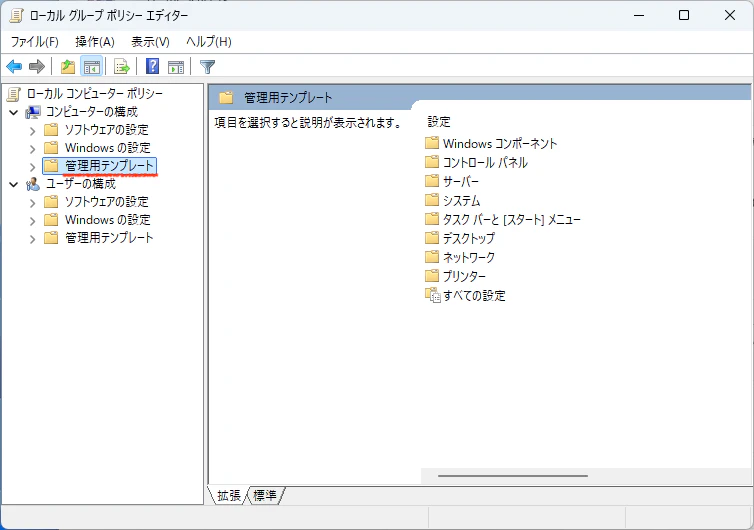Click the Up one level folder icon
This screenshot has height=530, width=754.
68,66
